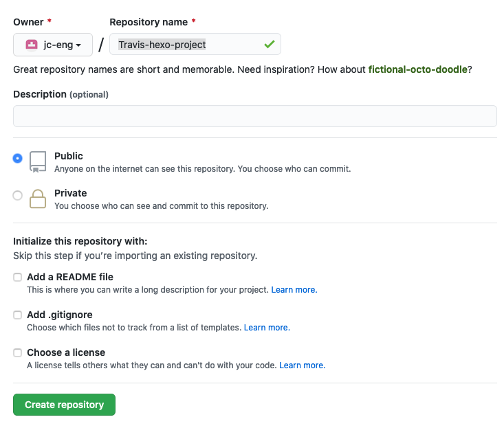Check the Add .gitignore option

[x=18, y=315]
